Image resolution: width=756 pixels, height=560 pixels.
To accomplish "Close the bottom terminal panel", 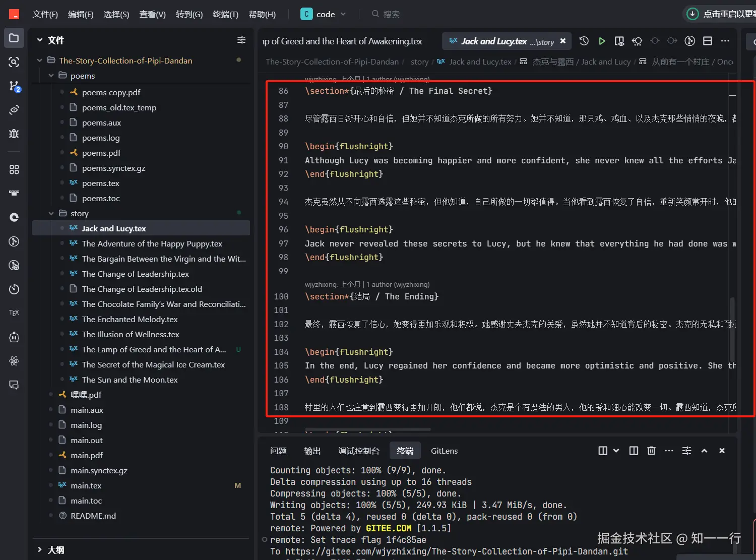I will (722, 451).
